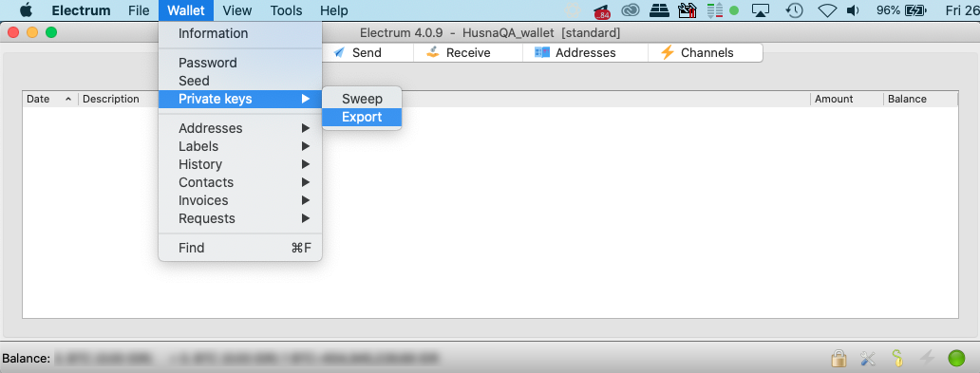
Task: Click the Description column header
Action: click(x=111, y=99)
